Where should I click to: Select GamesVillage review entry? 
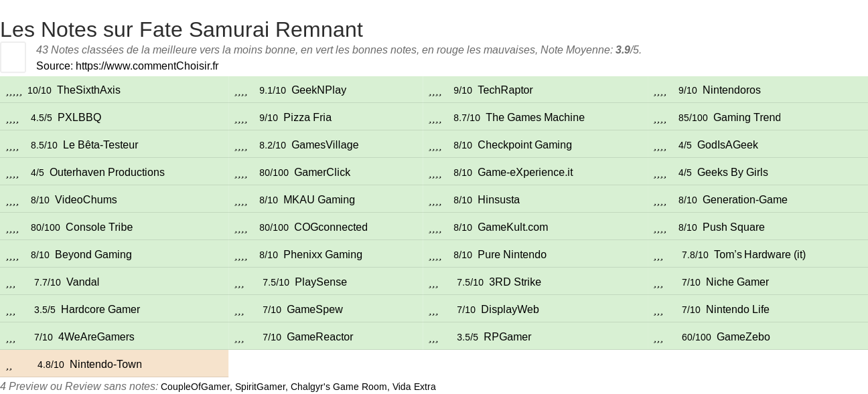[x=325, y=144]
